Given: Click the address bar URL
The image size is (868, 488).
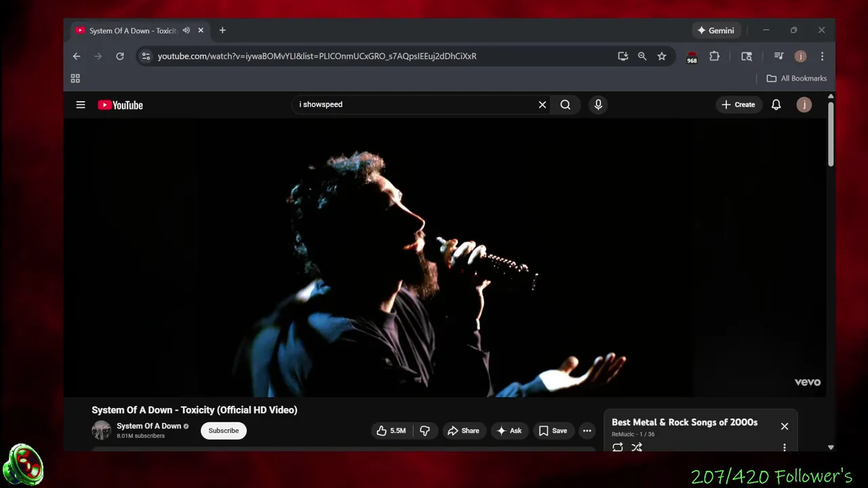Looking at the screenshot, I should click(x=317, y=56).
